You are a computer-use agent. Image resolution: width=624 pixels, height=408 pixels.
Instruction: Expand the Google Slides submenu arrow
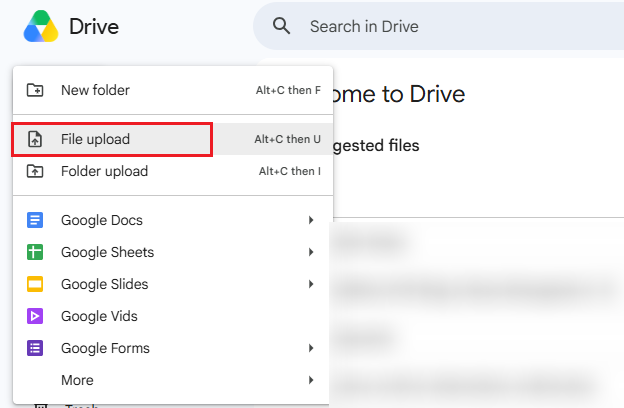tap(311, 284)
